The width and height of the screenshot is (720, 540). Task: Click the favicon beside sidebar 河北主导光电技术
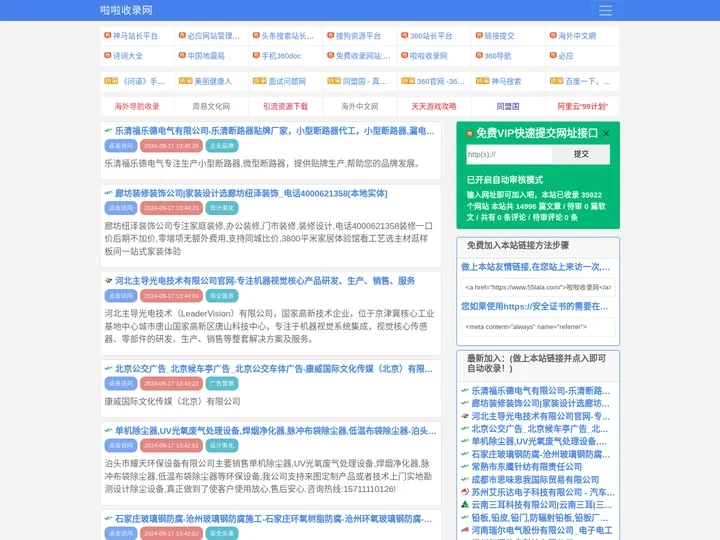pos(465,416)
